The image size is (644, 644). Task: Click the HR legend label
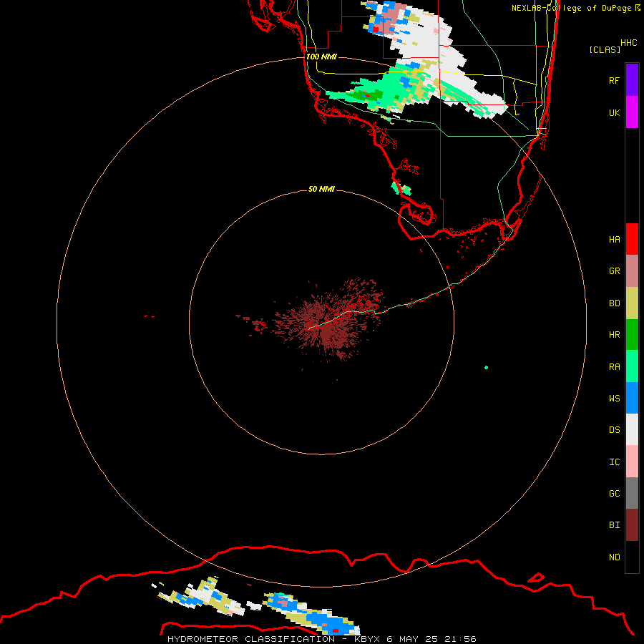(x=614, y=335)
